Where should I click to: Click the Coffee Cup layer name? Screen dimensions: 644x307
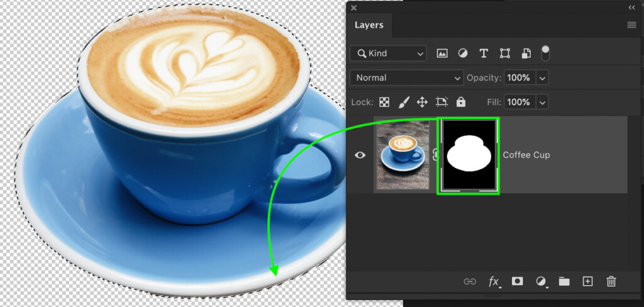coord(526,155)
